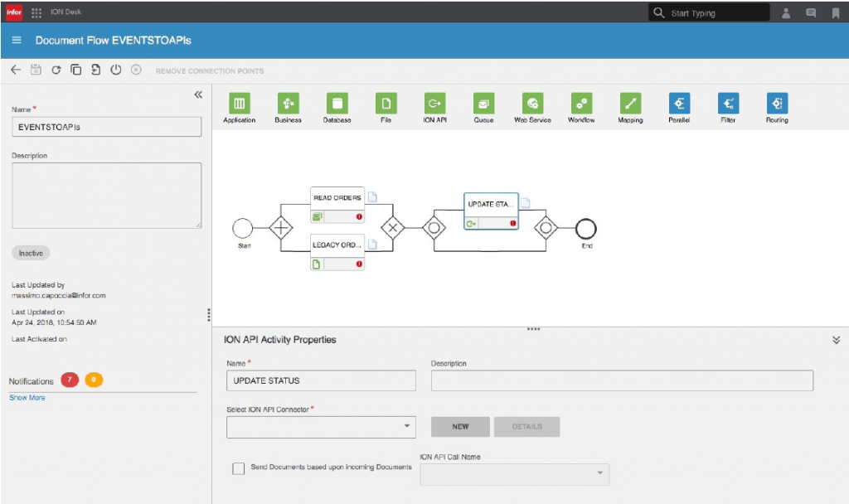This screenshot has width=849, height=504.
Task: Click the refresh toolbar icon
Action: click(56, 70)
